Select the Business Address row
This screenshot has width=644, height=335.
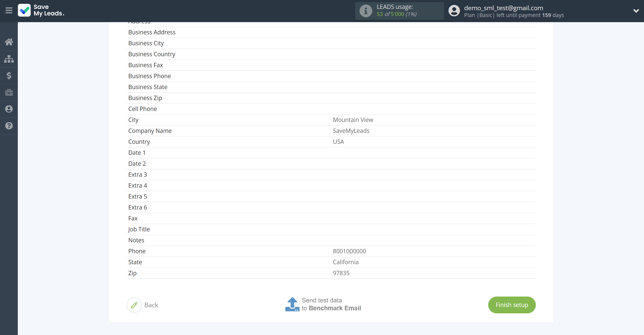331,32
